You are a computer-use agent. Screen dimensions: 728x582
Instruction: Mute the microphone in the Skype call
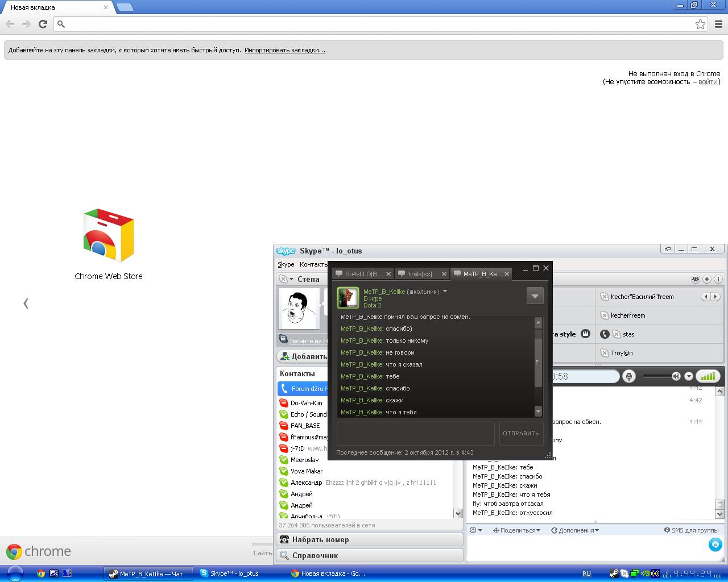coord(629,376)
